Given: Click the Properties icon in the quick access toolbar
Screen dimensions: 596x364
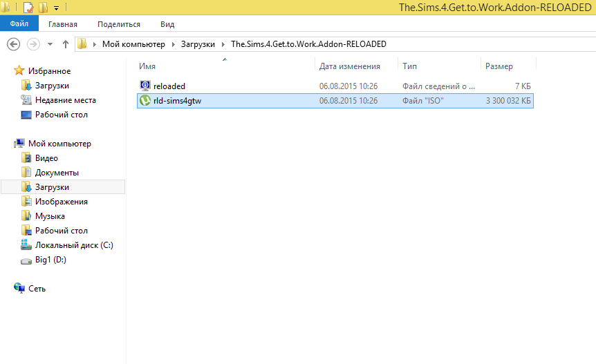Looking at the screenshot, I should click(28, 8).
